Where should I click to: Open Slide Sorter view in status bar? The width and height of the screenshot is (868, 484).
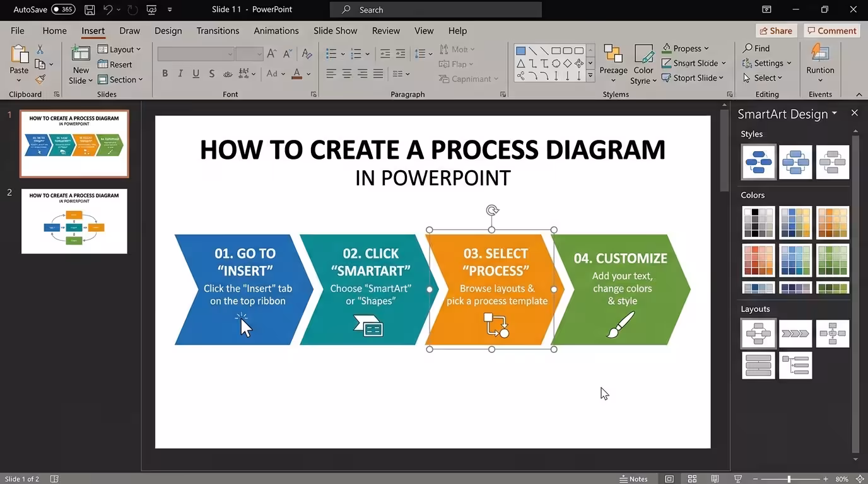(692, 479)
